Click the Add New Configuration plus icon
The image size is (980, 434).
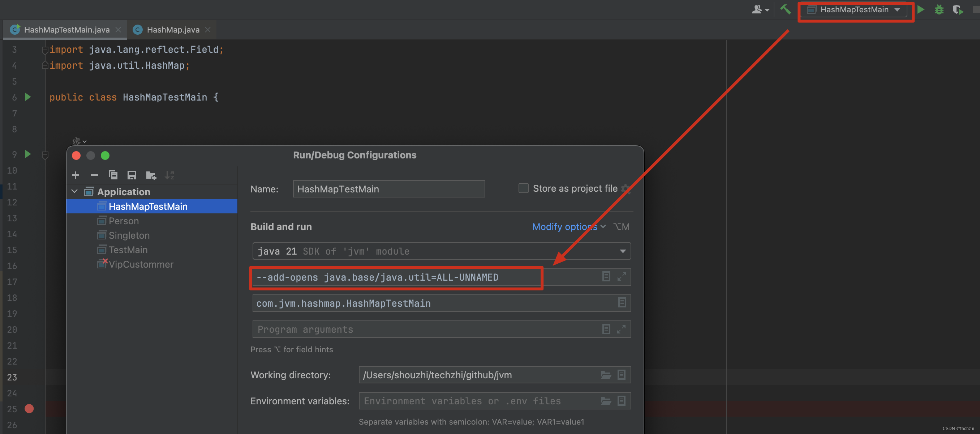pyautogui.click(x=75, y=175)
